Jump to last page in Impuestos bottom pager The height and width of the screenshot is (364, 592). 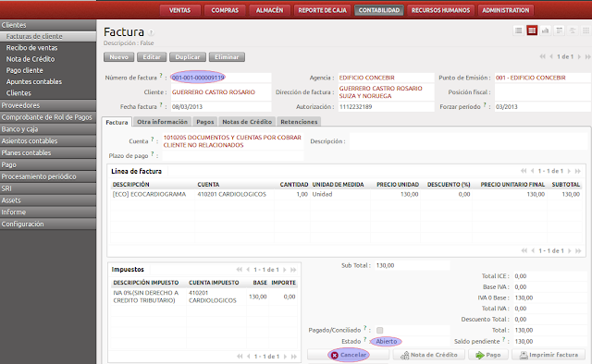(294, 356)
